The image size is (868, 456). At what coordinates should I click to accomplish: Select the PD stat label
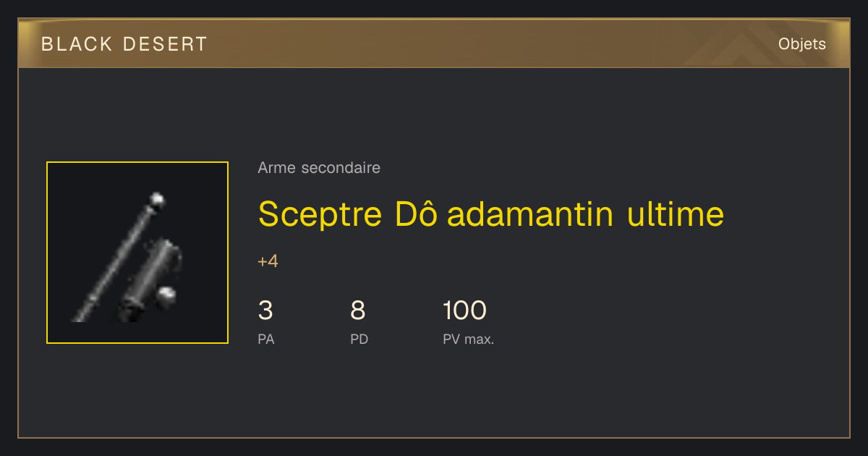click(x=359, y=339)
